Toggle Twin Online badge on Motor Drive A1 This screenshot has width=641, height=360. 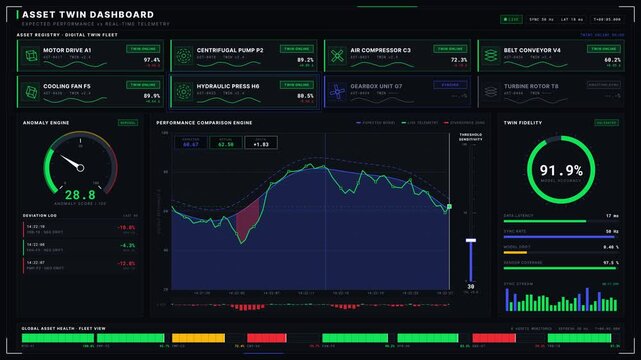click(143, 49)
